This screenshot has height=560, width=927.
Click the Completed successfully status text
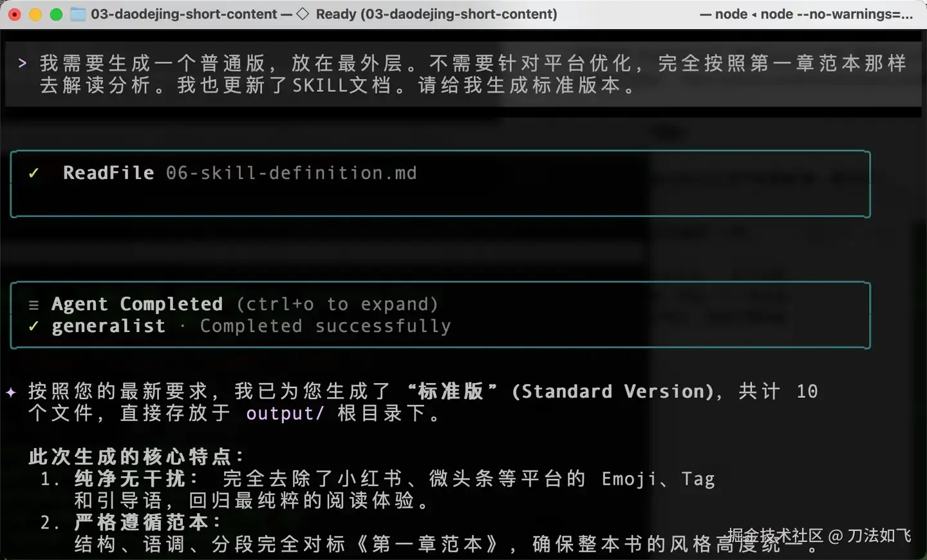click(x=326, y=326)
